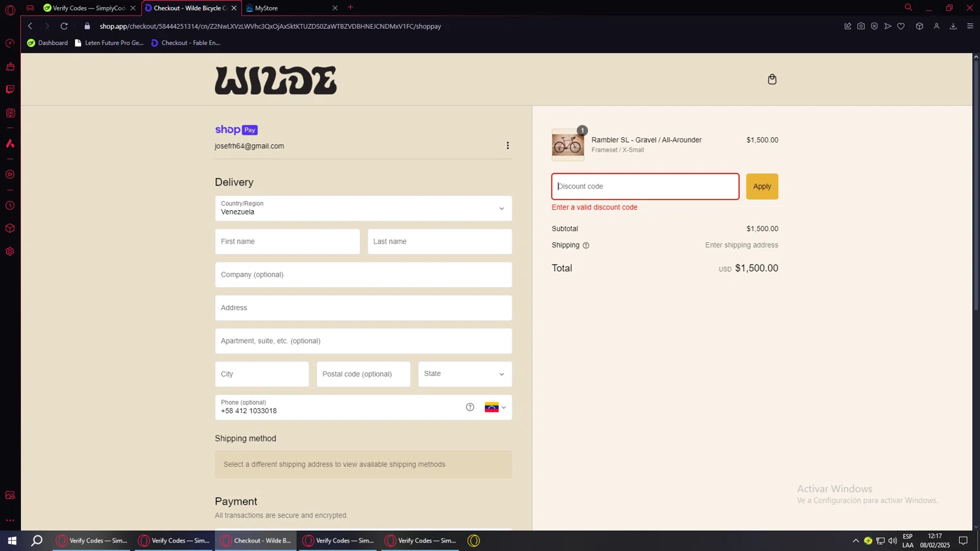The width and height of the screenshot is (980, 551).
Task: Open the shopping bag cart icon
Action: (x=772, y=79)
